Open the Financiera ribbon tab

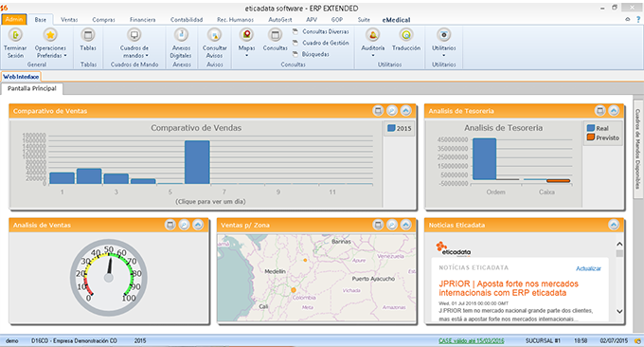click(x=142, y=20)
